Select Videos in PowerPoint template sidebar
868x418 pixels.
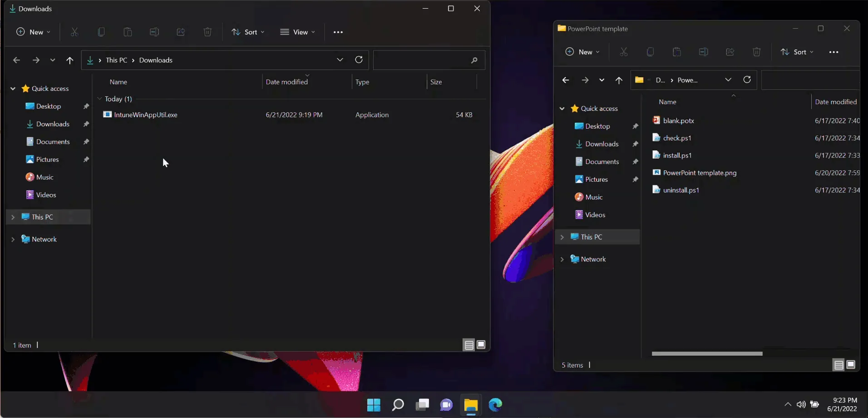pos(595,215)
